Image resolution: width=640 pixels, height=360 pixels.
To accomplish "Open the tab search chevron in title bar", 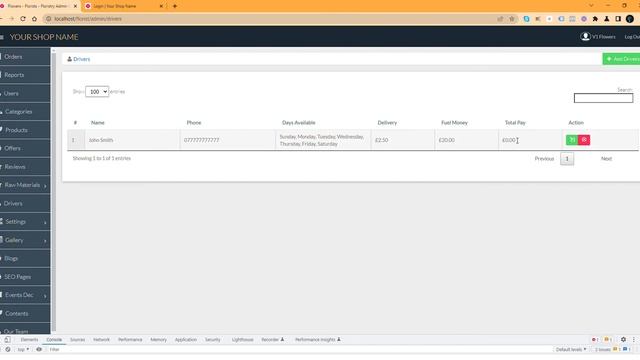I will 591,6.
